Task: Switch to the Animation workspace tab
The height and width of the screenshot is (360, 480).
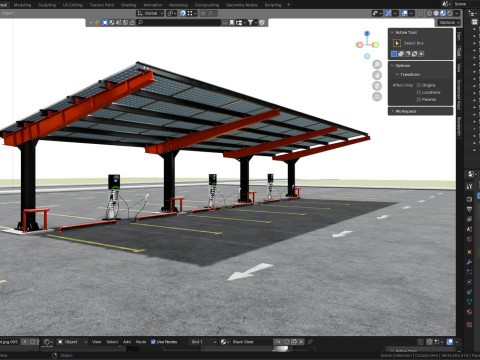Action: [153, 5]
